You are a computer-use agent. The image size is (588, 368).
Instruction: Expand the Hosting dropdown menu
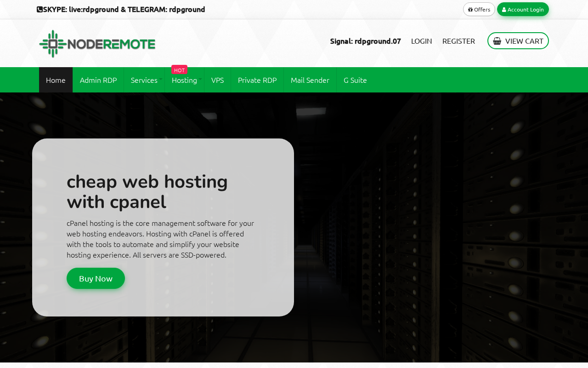point(185,80)
